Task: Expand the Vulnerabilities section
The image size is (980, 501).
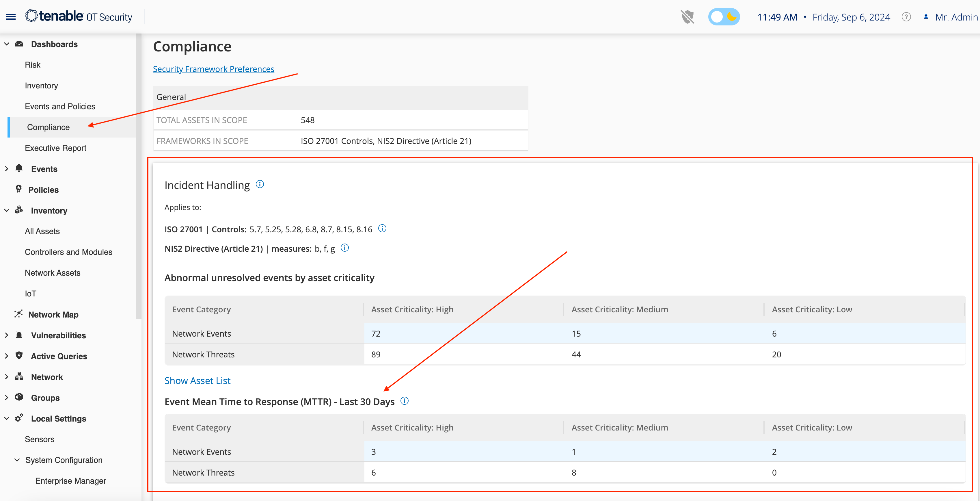Action: coord(6,335)
